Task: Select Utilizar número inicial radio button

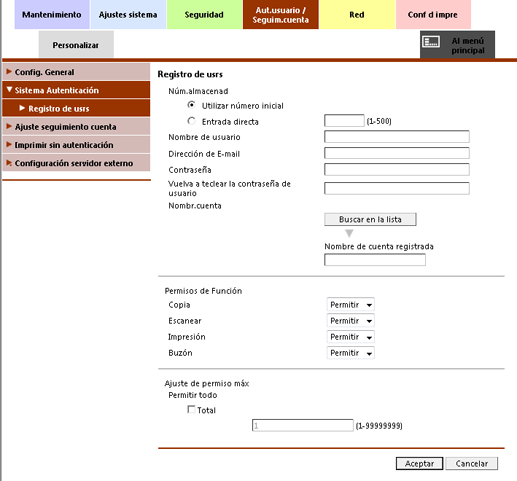Action: pos(191,105)
